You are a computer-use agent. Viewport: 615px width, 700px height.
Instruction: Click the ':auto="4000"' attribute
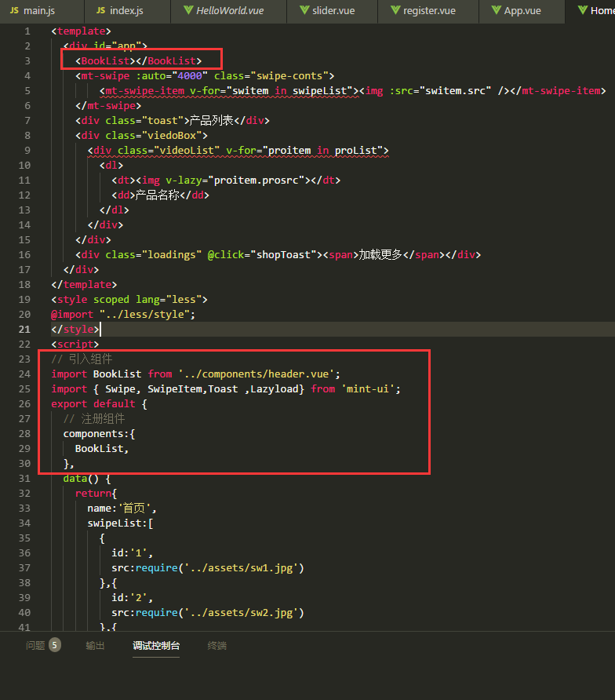[172, 76]
